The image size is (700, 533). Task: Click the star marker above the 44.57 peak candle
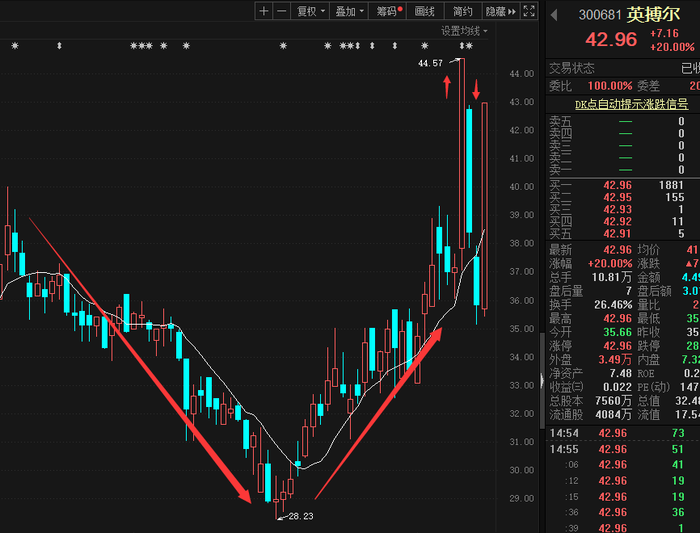click(469, 46)
